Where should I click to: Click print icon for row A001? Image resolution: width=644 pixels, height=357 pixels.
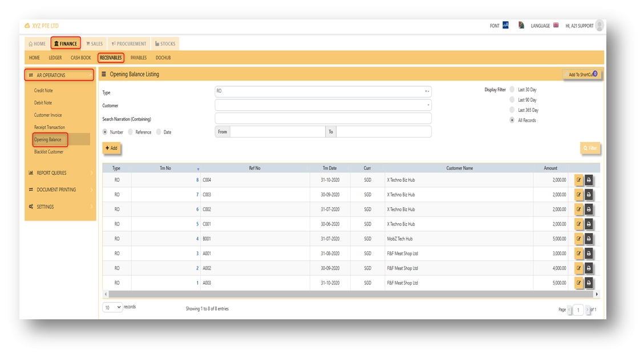[589, 254]
